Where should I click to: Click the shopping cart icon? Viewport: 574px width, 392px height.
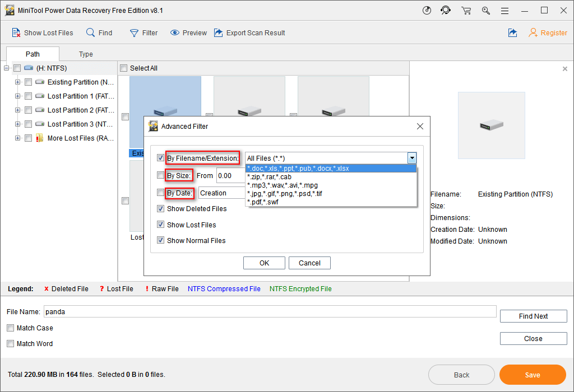466,11
